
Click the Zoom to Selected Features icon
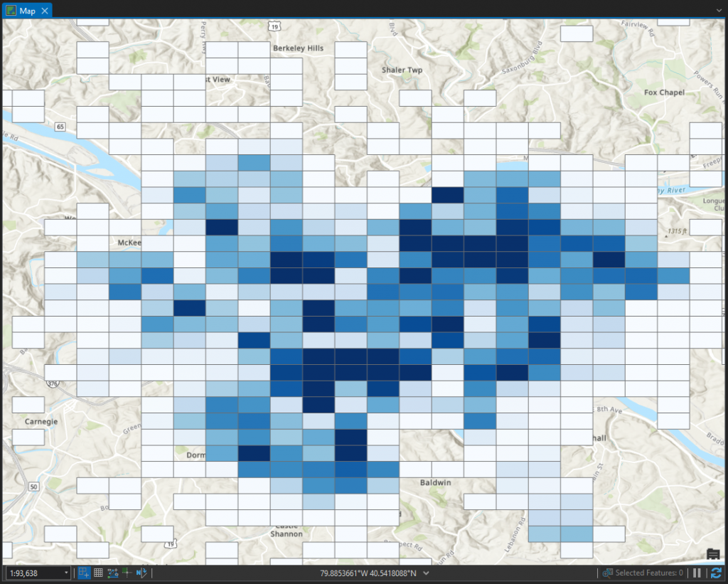[608, 573]
